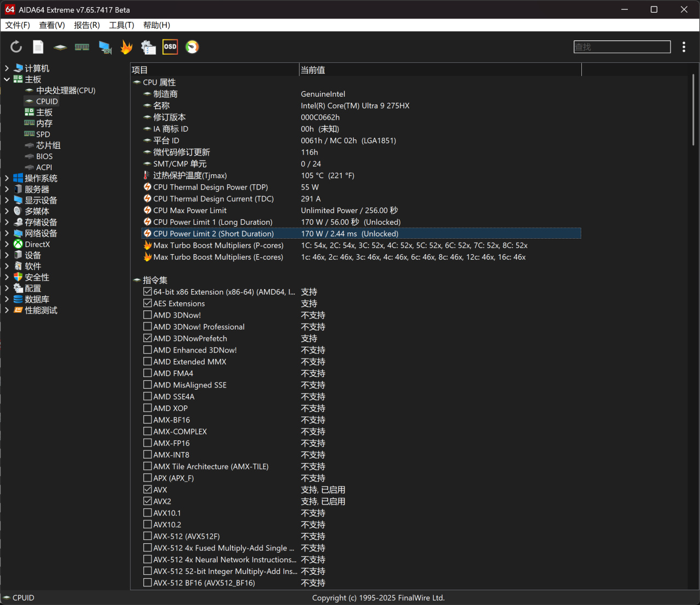The image size is (700, 605).
Task: Collapse the 主板 tree node
Action: click(7, 79)
